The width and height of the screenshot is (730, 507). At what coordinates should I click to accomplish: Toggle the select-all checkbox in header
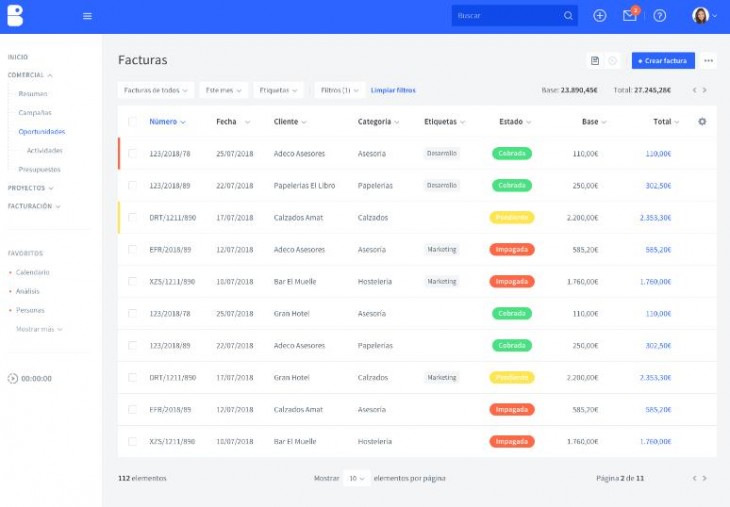pos(132,122)
